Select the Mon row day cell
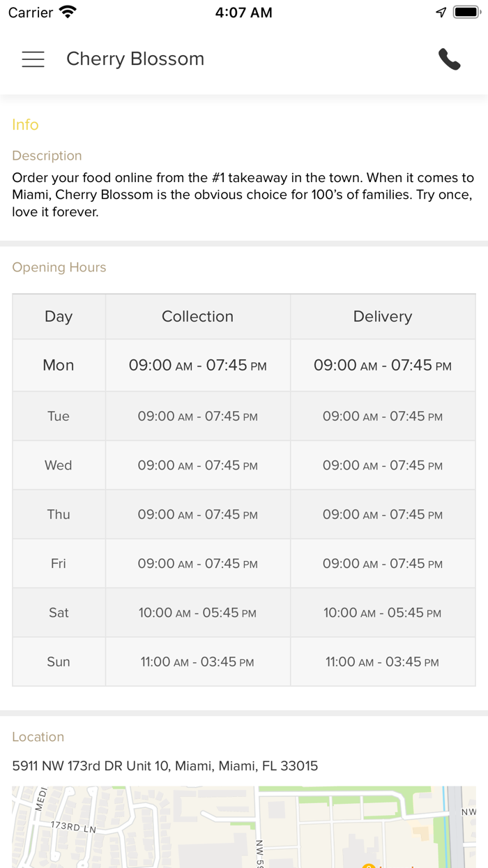The image size is (488, 868). 59,366
